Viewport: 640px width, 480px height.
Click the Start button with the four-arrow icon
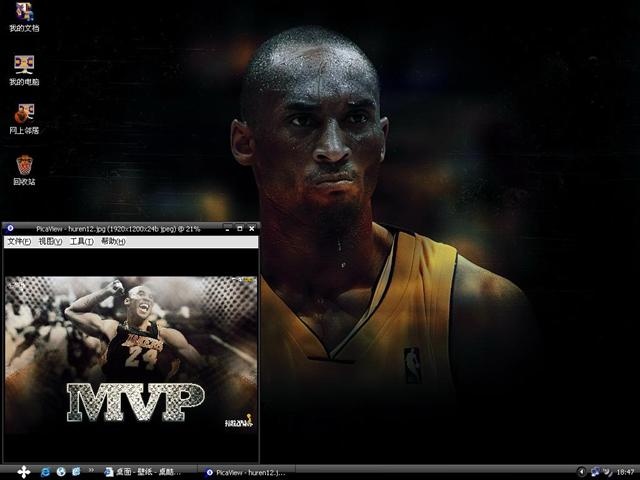point(23,472)
